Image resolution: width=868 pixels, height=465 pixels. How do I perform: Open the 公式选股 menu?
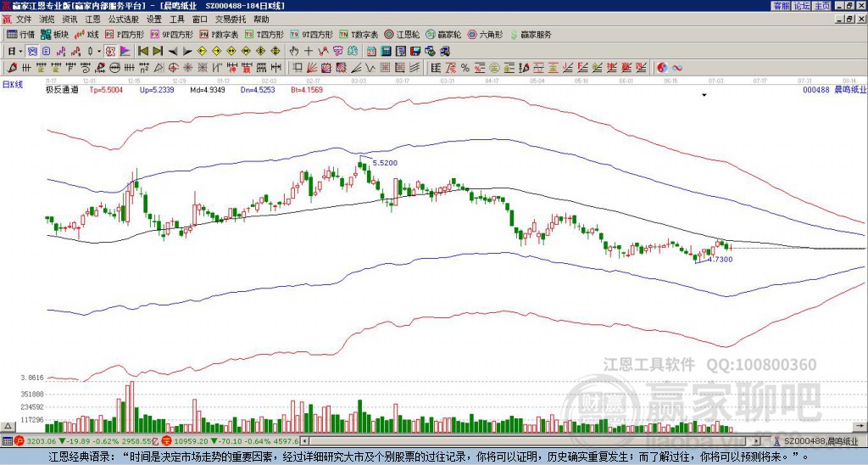coord(124,20)
